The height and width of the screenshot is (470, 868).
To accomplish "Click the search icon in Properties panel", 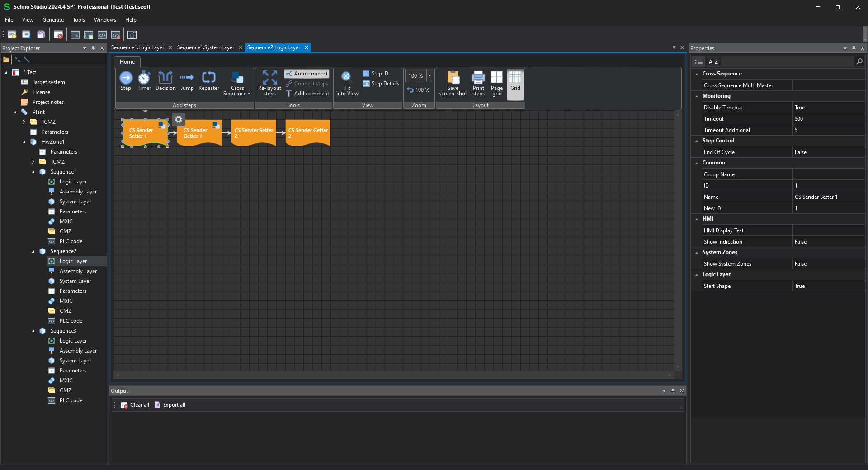I will (x=859, y=61).
